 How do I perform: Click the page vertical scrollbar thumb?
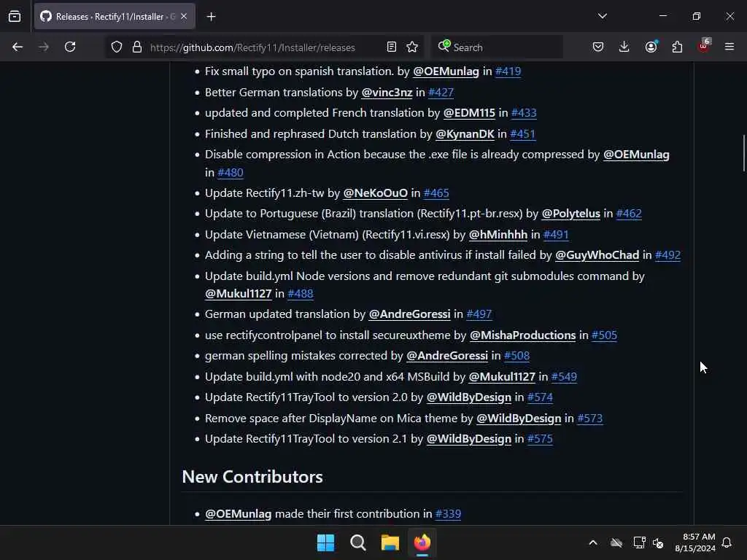tap(743, 153)
